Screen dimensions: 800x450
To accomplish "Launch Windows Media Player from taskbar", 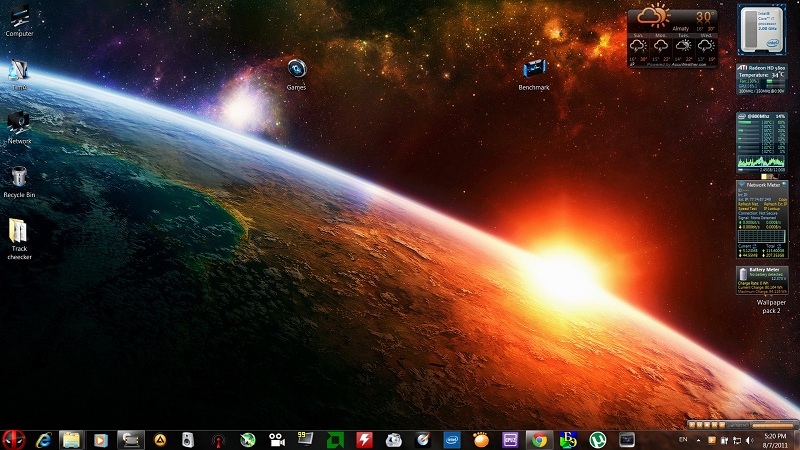I will 101,440.
